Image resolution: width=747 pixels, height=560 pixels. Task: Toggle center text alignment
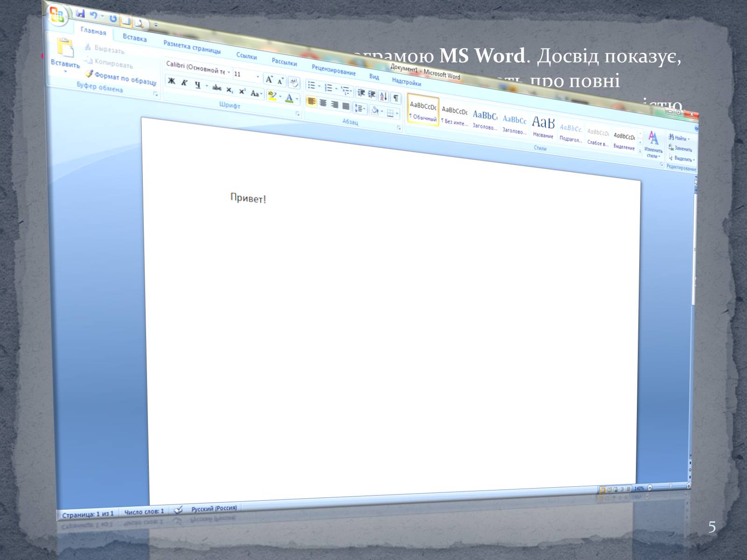pyautogui.click(x=323, y=103)
